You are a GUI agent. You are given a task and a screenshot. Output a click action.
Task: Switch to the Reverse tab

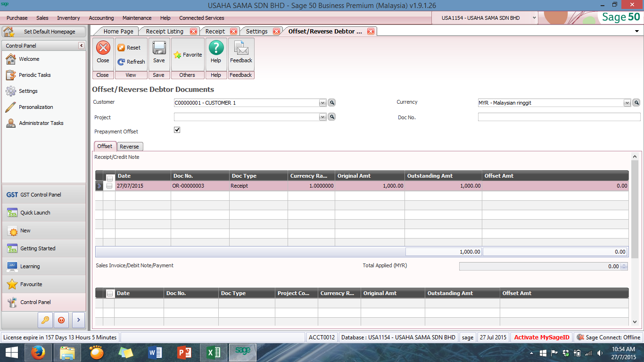[x=129, y=147]
